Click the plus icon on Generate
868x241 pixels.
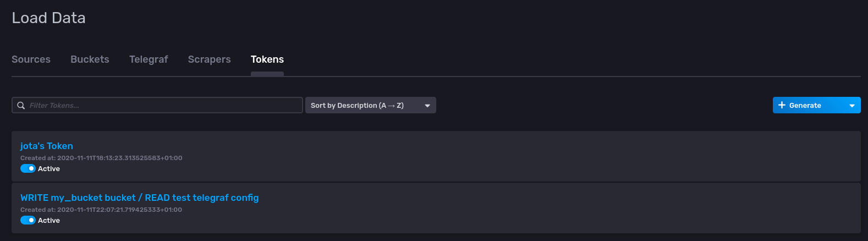[x=782, y=105]
